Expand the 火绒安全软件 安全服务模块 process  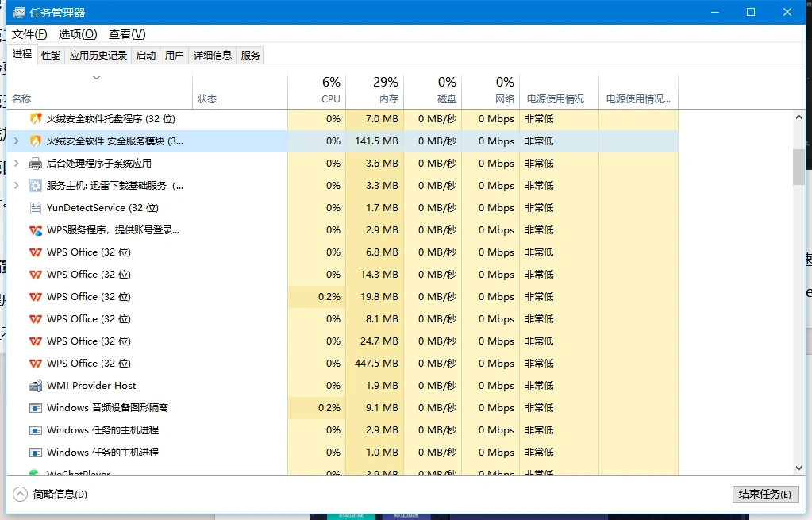(x=17, y=141)
